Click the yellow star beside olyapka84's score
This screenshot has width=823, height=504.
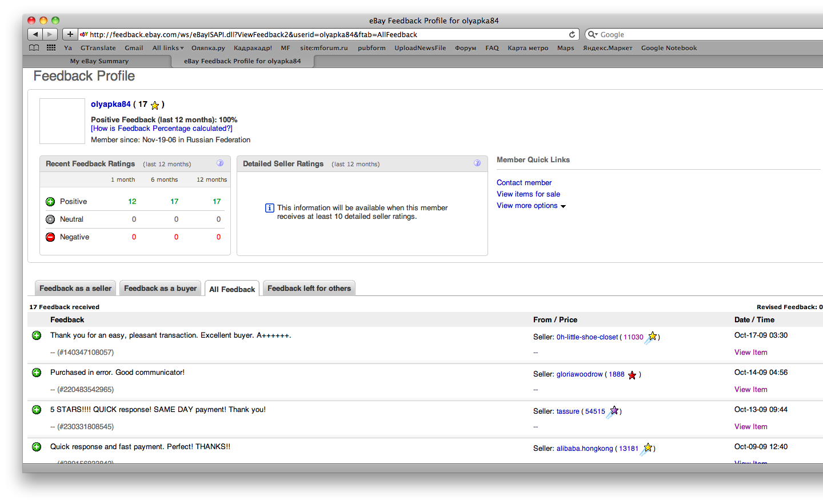tap(155, 105)
